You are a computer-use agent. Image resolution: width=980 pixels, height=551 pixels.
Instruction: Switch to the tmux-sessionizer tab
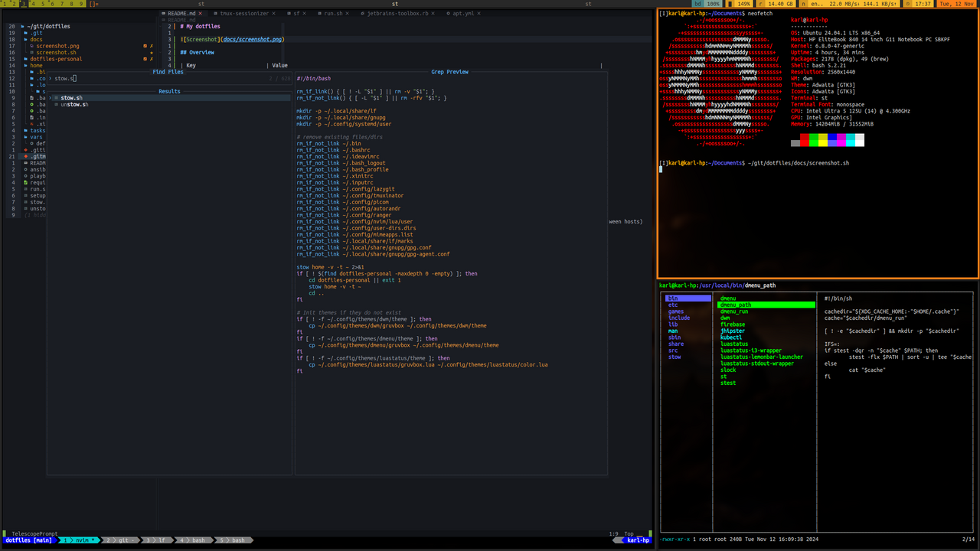click(x=244, y=13)
